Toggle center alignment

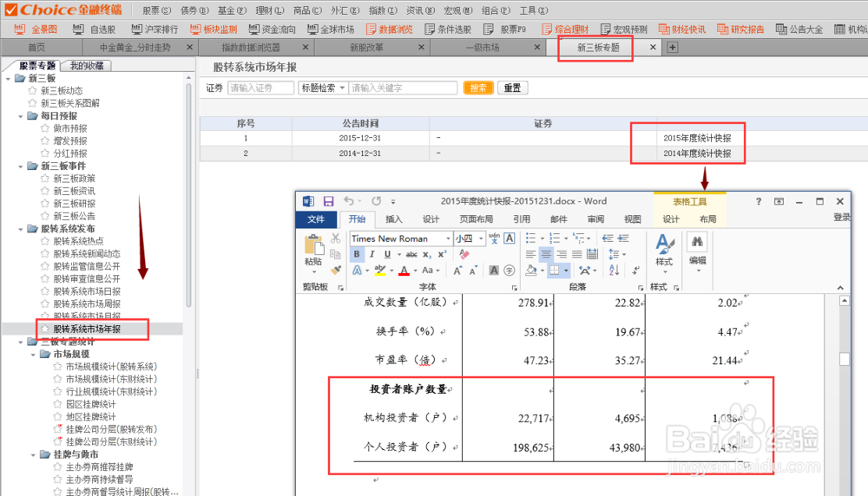click(x=546, y=254)
